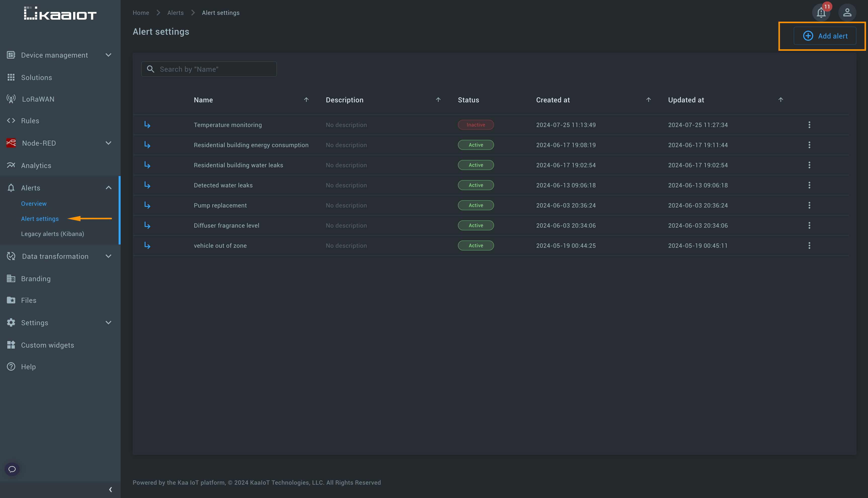Expand the Device management chevron

click(108, 55)
